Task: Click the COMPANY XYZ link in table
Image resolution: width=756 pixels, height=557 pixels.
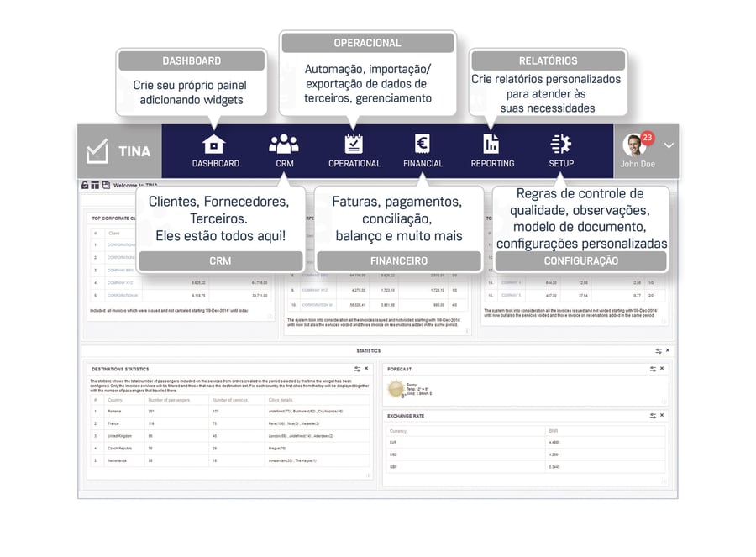Action: [x=123, y=283]
